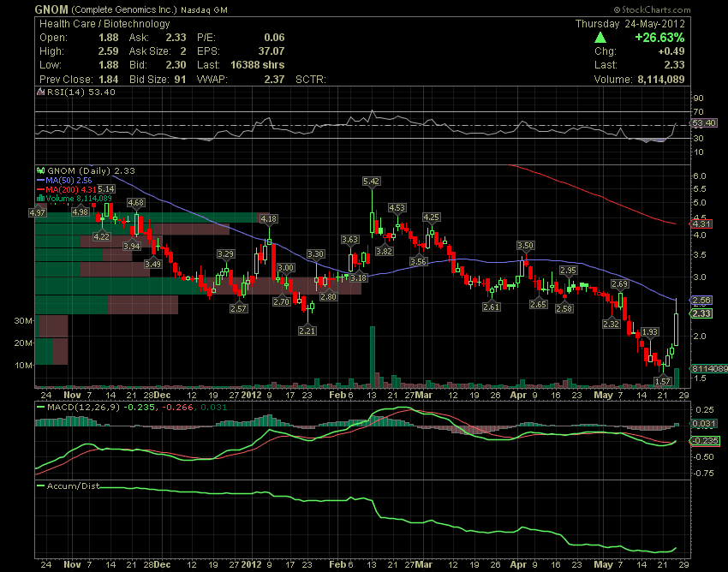Click the copyright StockCharts.com mark

tap(652, 9)
